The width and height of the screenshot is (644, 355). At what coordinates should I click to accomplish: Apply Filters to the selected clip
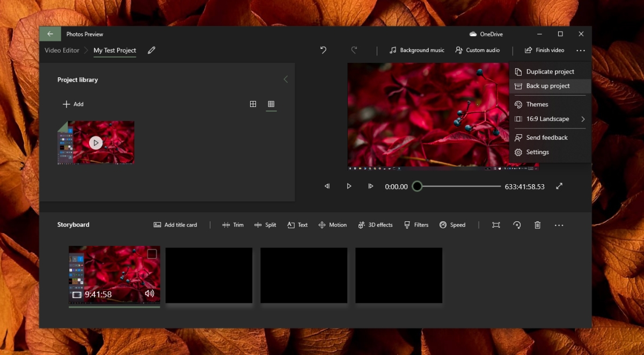pyautogui.click(x=416, y=224)
